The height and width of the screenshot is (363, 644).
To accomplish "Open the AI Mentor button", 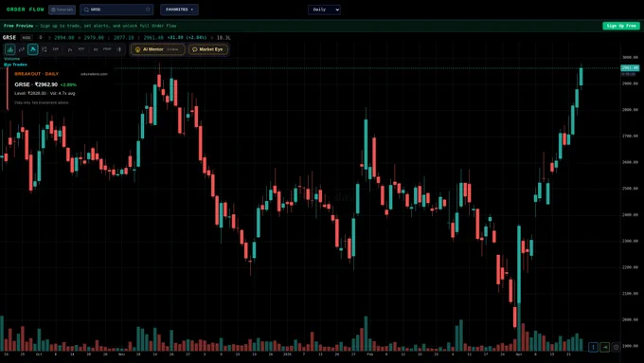I will click(158, 49).
